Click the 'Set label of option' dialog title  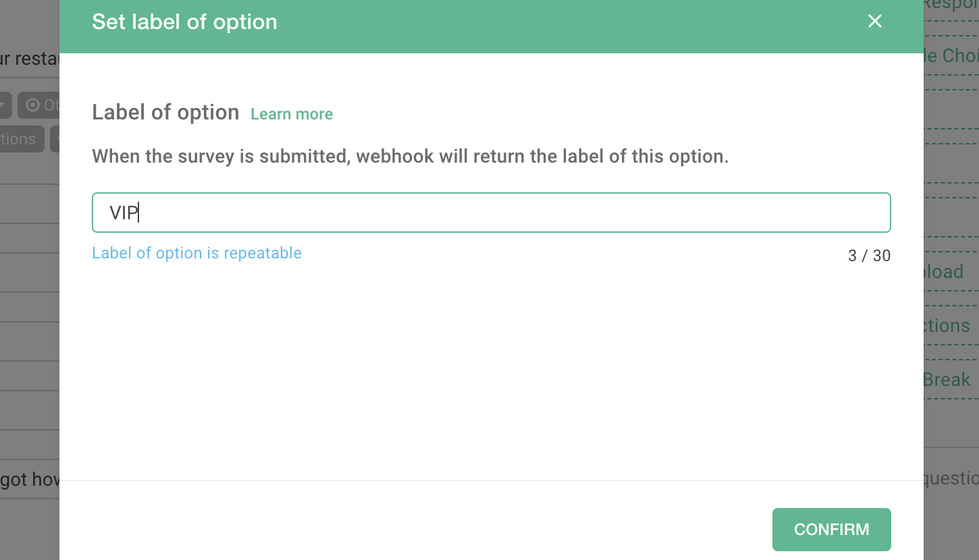tap(184, 21)
